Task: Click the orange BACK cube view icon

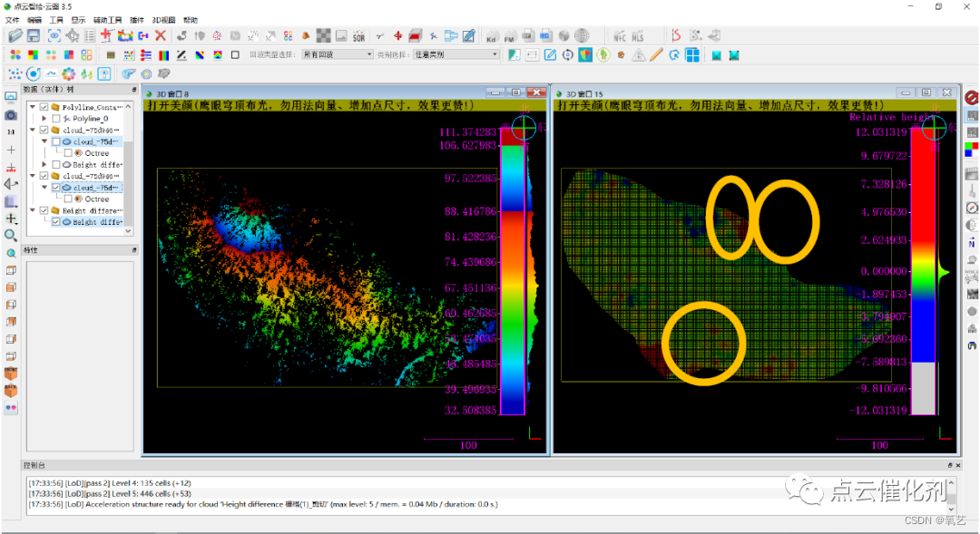Action: (x=11, y=391)
